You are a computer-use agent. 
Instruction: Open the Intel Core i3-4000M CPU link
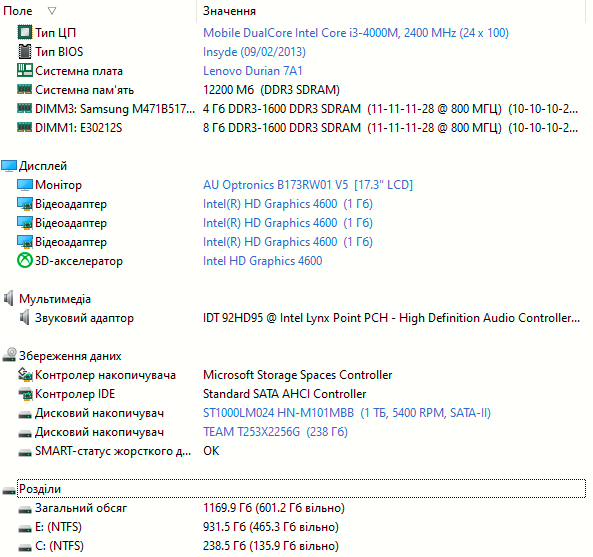coord(356,33)
